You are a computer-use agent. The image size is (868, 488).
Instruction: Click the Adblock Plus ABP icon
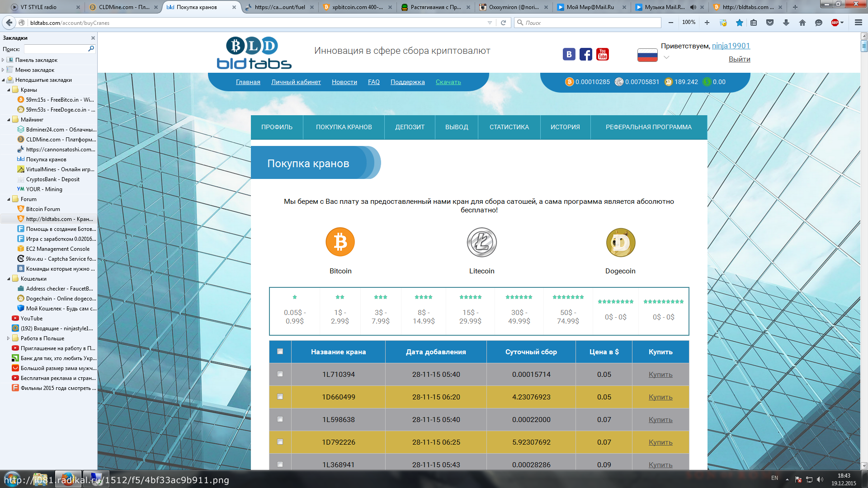click(x=835, y=23)
